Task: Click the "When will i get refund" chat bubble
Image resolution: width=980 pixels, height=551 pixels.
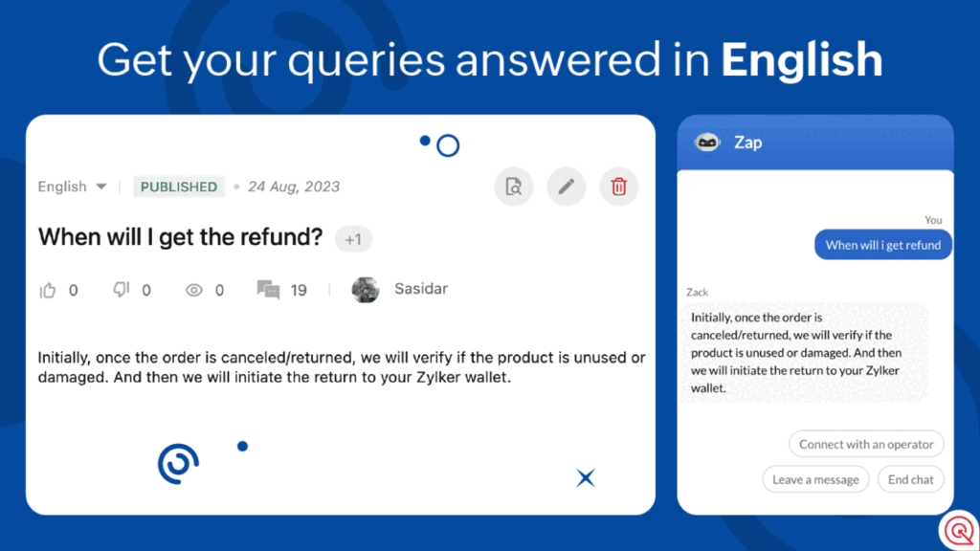Action: (x=882, y=245)
